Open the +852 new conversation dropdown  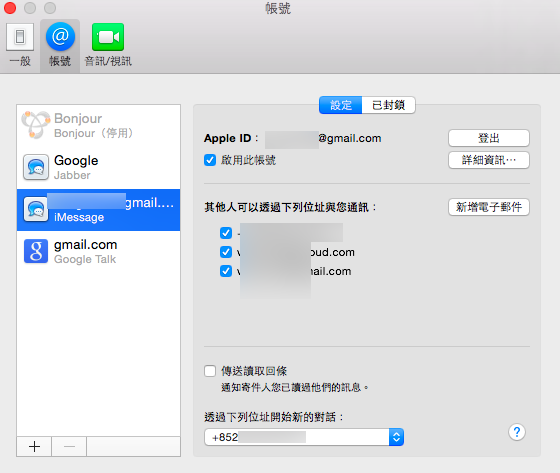click(304, 437)
